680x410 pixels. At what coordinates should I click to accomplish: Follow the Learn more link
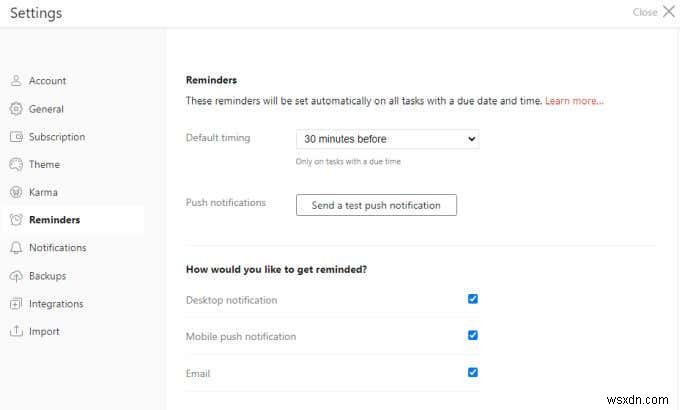point(574,101)
